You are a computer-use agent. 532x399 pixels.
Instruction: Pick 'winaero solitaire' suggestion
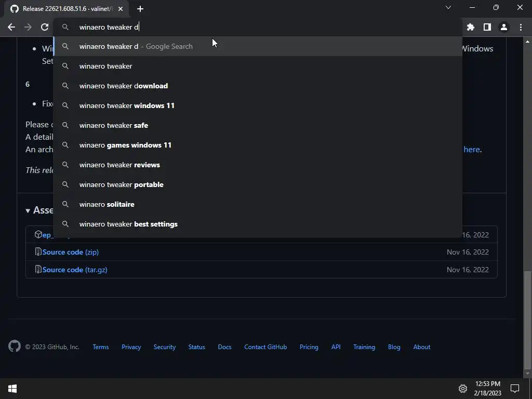[x=258, y=204]
